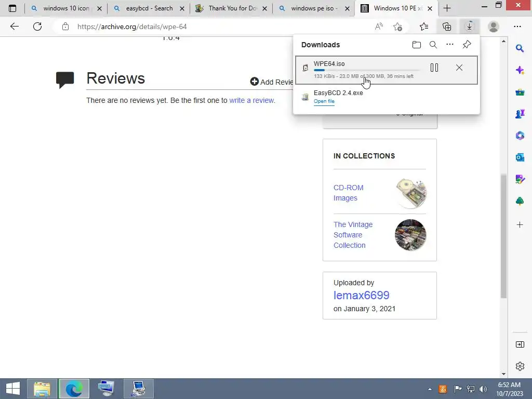This screenshot has height=399, width=532.
Task: View site information lock icon
Action: pyautogui.click(x=65, y=26)
